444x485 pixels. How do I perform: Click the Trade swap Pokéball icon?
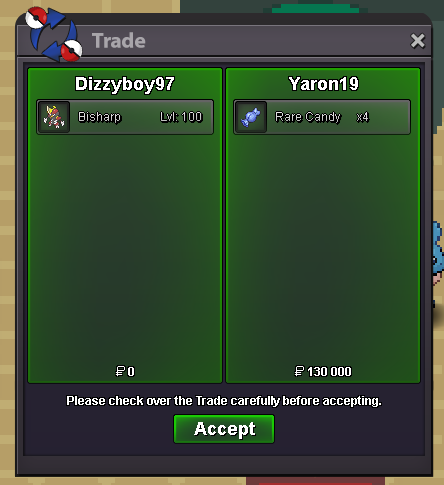pos(54,35)
